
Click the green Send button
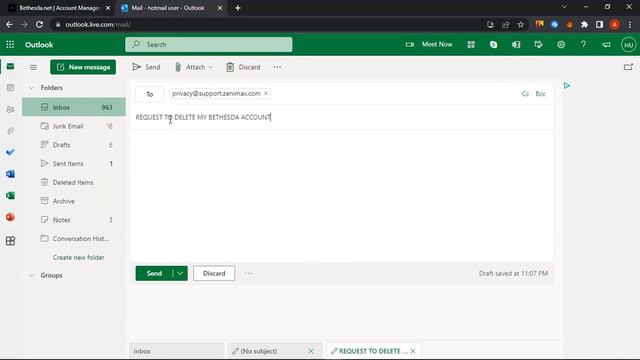point(154,273)
